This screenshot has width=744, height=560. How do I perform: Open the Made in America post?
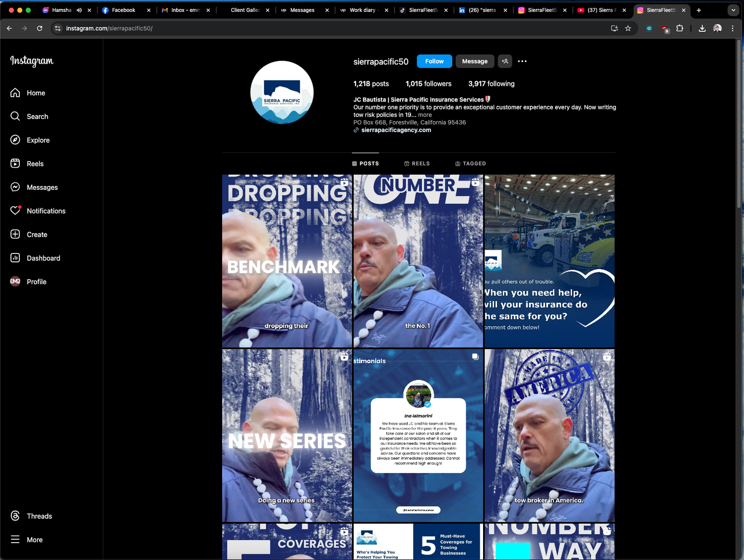(550, 436)
